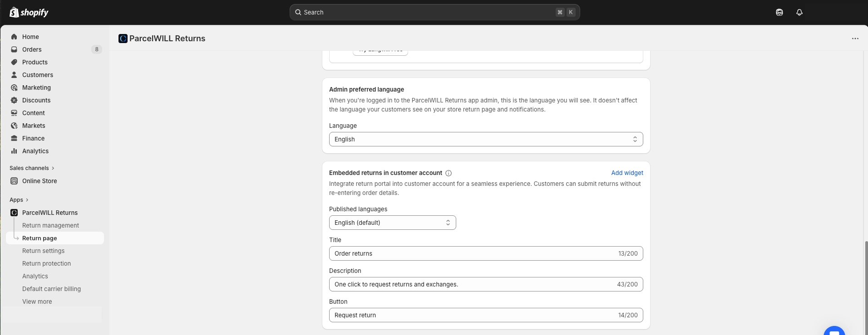
Task: Click the Title field containing Order returns
Action: coord(472,253)
